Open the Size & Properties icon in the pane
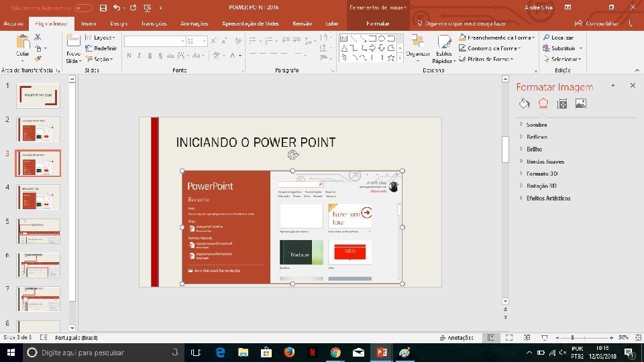Image resolution: width=644 pixels, height=362 pixels. coord(562,103)
